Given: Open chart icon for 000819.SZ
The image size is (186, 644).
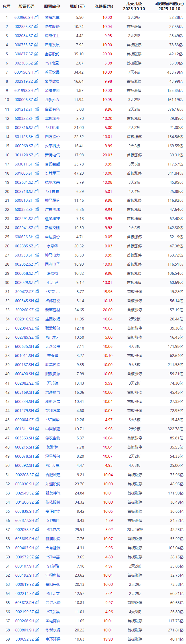Looking at the screenshot, I should point(37,584).
